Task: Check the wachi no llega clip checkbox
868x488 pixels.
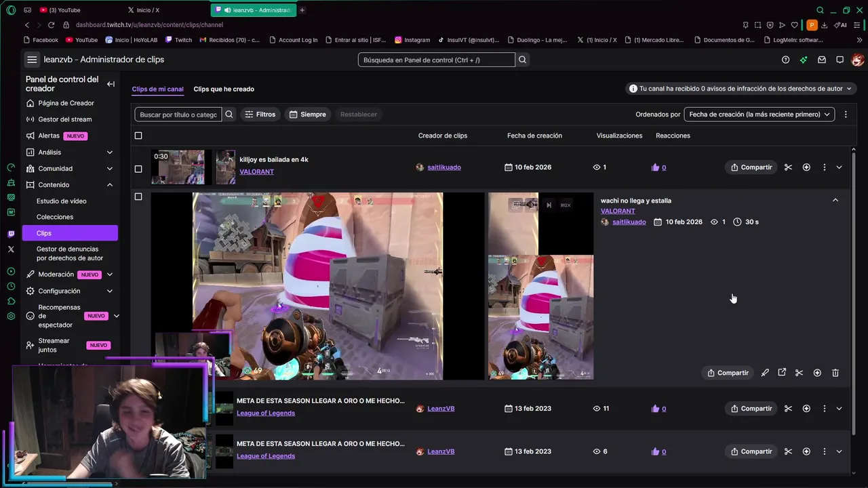Action: click(138, 197)
